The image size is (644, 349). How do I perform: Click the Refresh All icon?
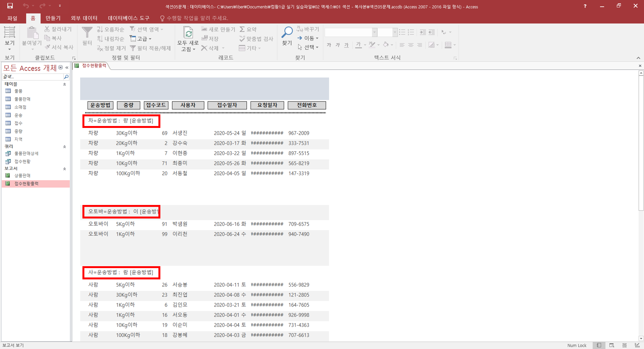(188, 33)
